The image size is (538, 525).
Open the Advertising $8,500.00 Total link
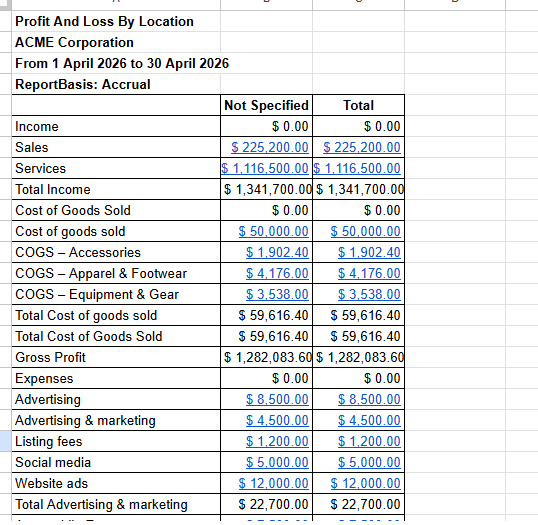[x=369, y=399]
